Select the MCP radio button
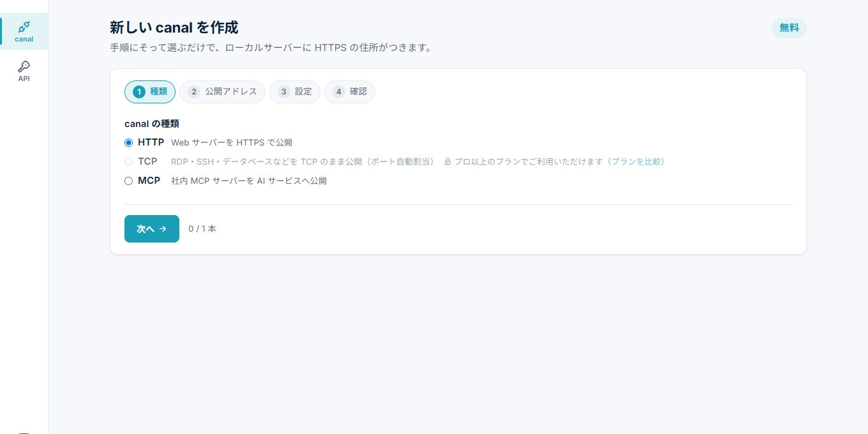This screenshot has width=868, height=434. point(128,181)
